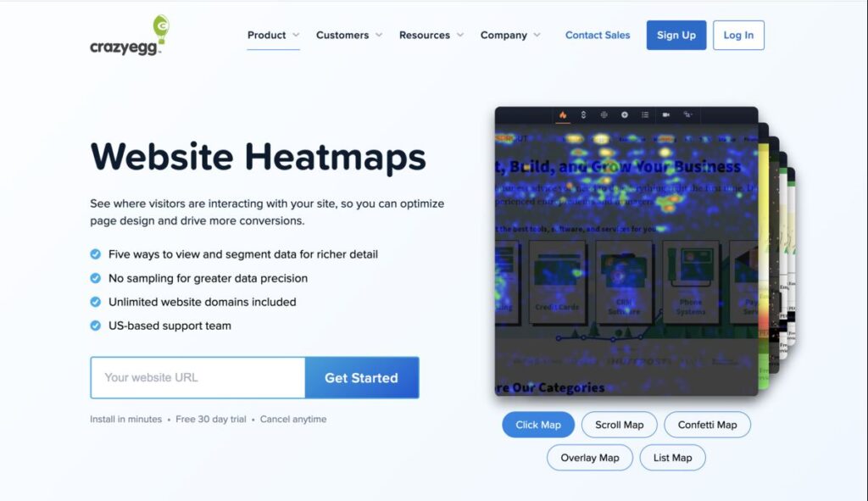
Task: Expand the Resources dropdown
Action: 431,35
